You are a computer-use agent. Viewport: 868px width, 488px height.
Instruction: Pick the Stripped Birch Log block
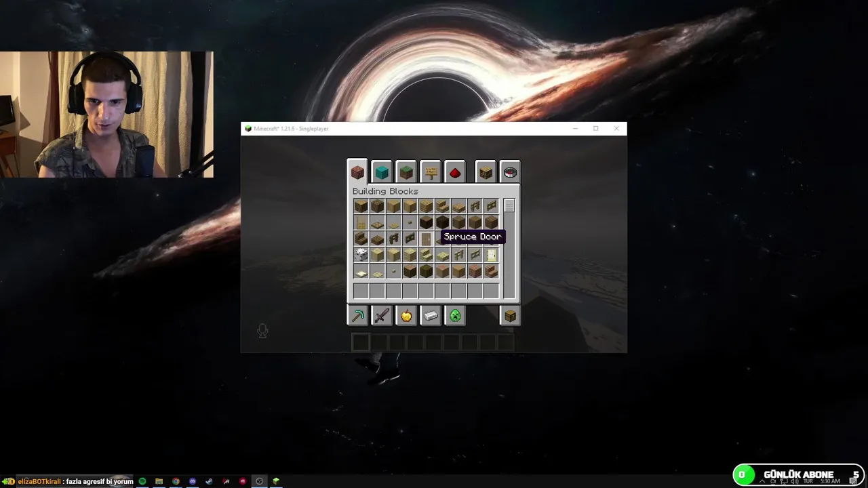point(377,255)
